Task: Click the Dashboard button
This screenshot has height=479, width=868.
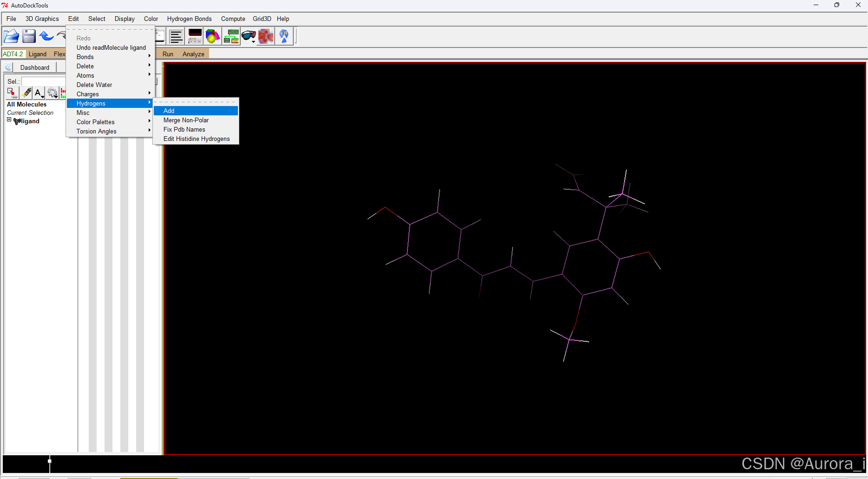Action: (x=35, y=67)
